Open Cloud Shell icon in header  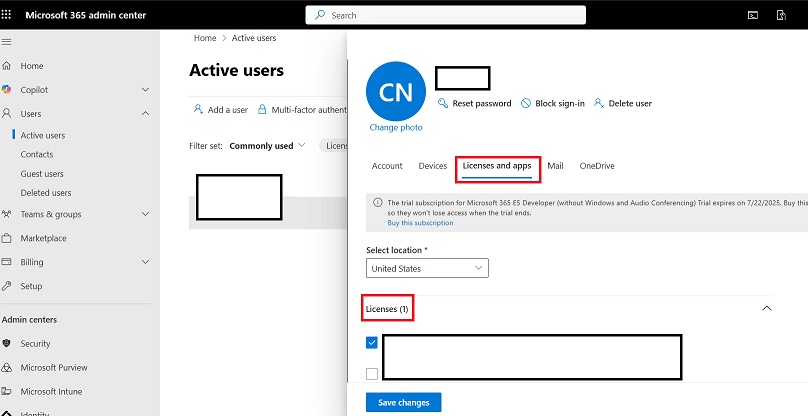coord(753,15)
